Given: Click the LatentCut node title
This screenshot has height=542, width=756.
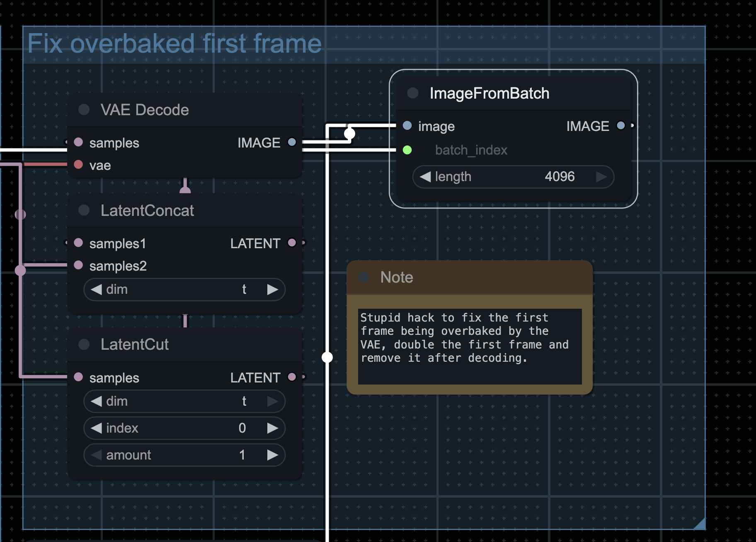Looking at the screenshot, I should point(135,344).
